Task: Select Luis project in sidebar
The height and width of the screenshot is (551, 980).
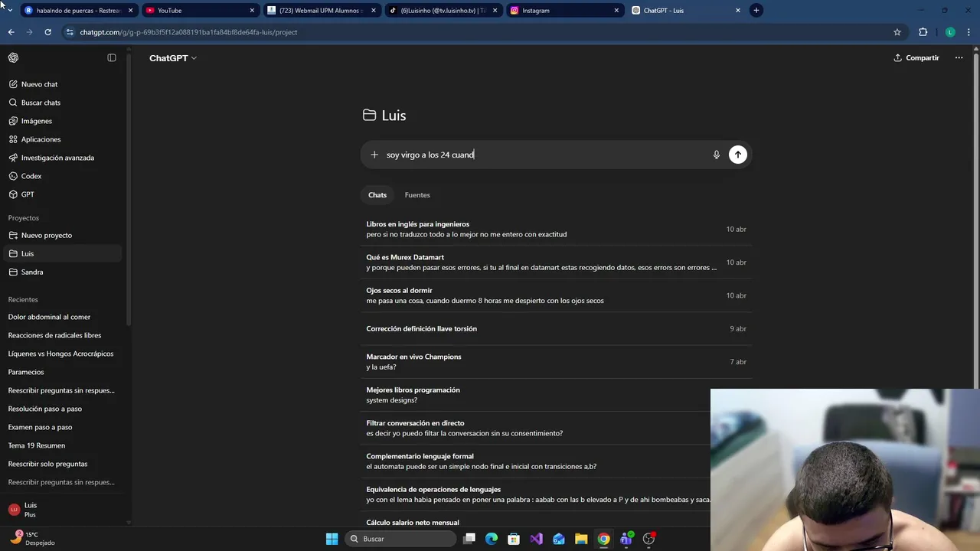Action: (x=64, y=253)
